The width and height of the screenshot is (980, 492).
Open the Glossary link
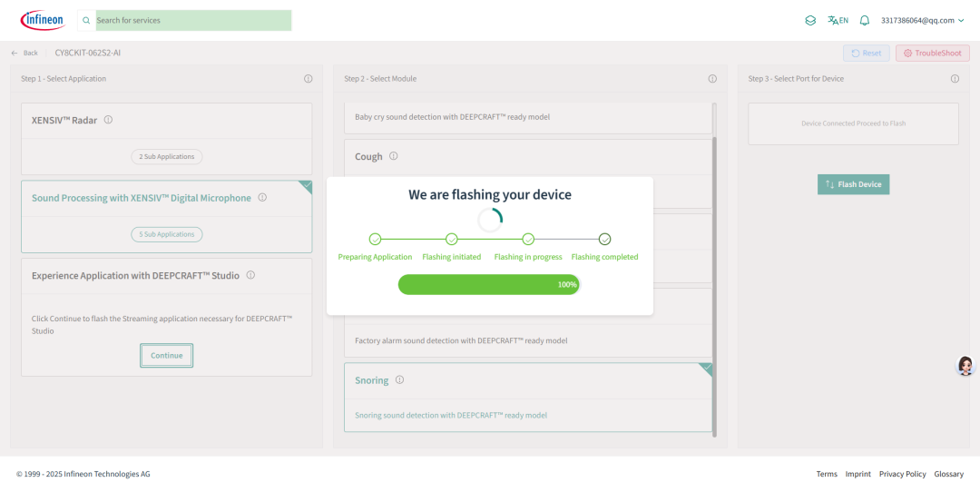pyautogui.click(x=949, y=474)
